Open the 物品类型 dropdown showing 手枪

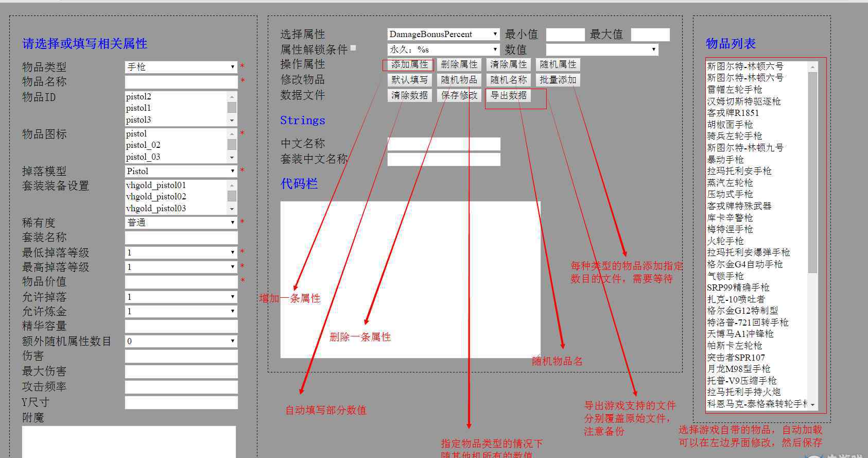click(181, 67)
